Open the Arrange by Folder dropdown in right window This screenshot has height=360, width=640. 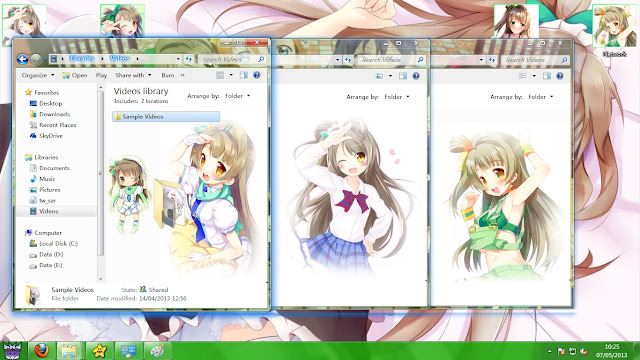[x=541, y=97]
